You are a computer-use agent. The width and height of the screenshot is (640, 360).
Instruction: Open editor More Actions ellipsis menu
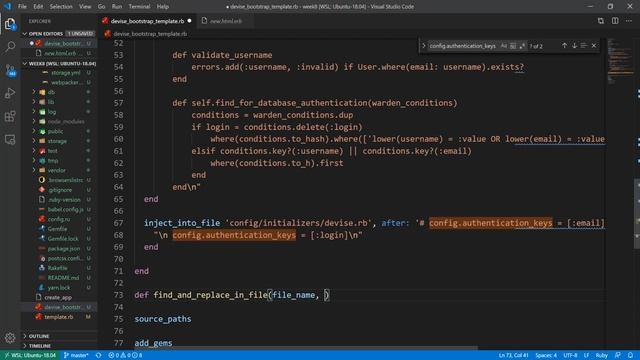tap(629, 21)
